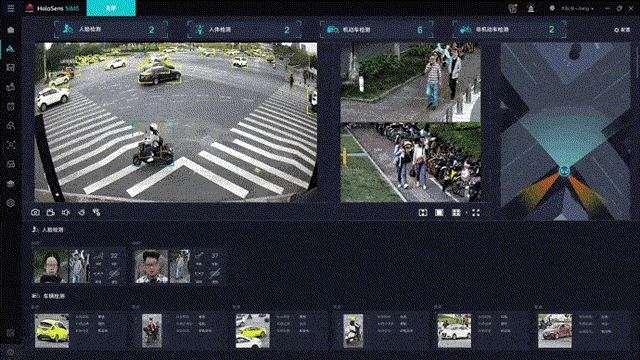Screen dimensions: 640x360
Task: Select the second layout icon
Action: click(x=439, y=213)
